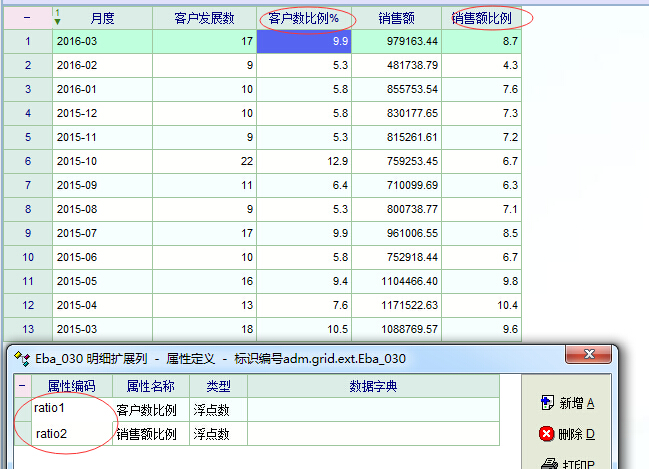Image resolution: width=649 pixels, height=469 pixels.
Task: Click sales value 1171522.63
Action: [x=396, y=305]
